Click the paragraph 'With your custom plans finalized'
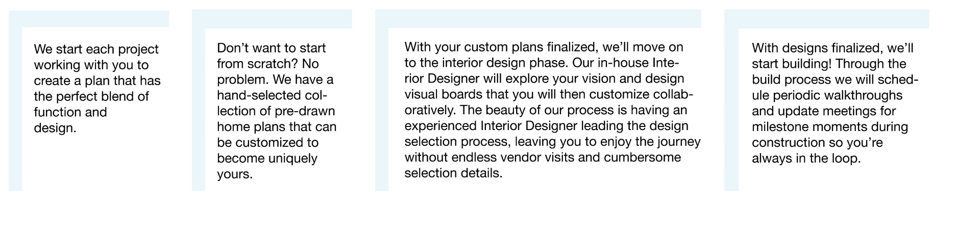Screen dimensions: 980x234 (552, 110)
